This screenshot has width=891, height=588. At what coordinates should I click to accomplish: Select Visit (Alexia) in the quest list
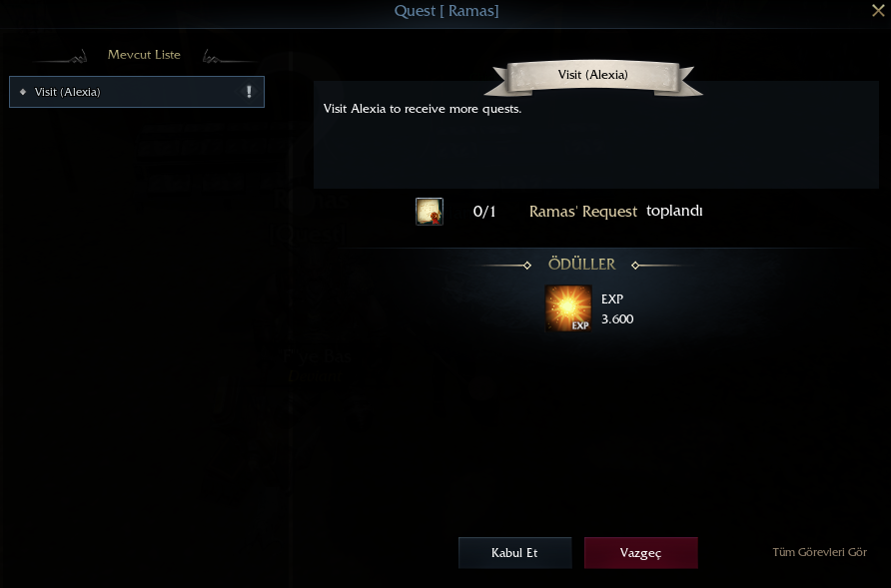137,92
